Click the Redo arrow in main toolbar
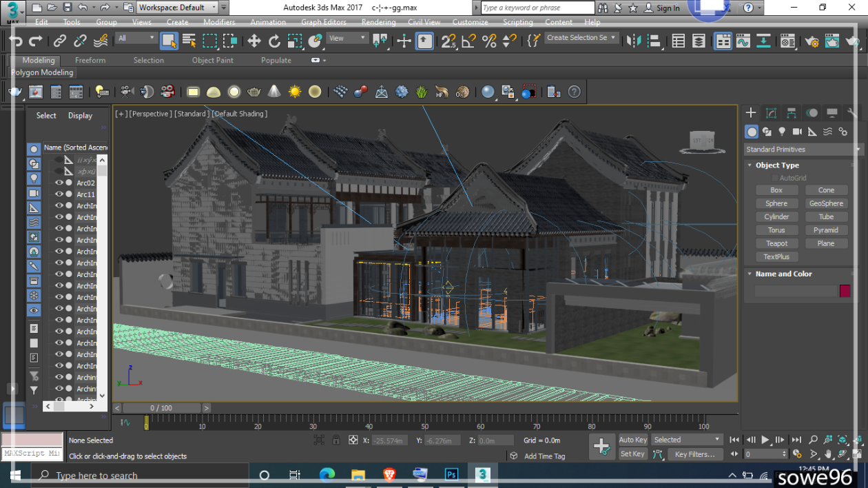Viewport: 868px width, 488px height. tap(36, 41)
